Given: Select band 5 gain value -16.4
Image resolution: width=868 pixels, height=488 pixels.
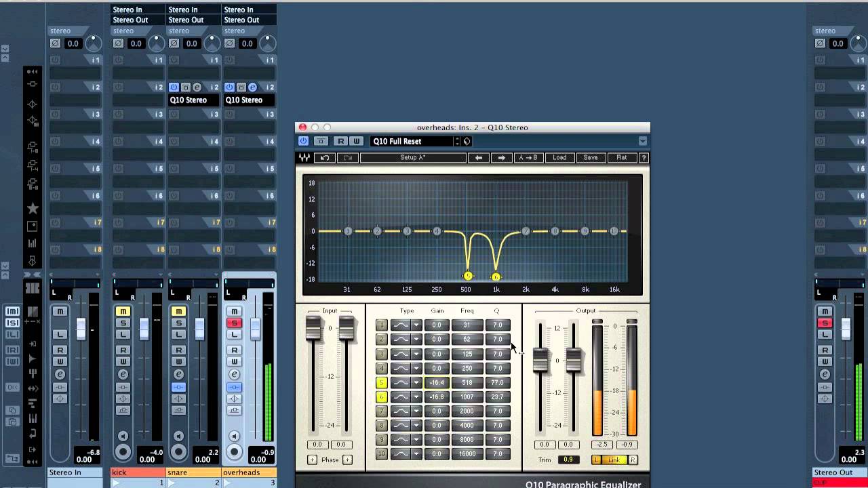Looking at the screenshot, I should pos(437,383).
